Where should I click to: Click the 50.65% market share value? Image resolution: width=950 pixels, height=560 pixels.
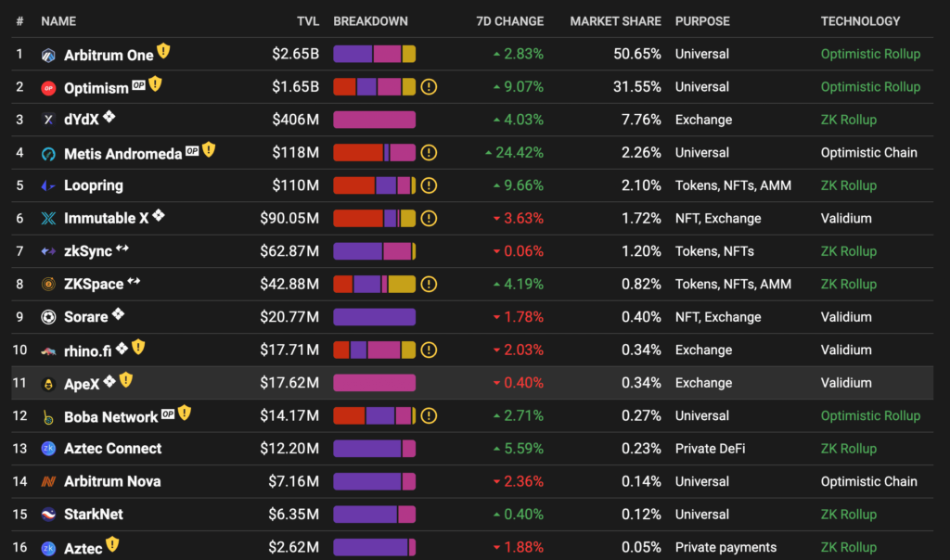pyautogui.click(x=636, y=54)
